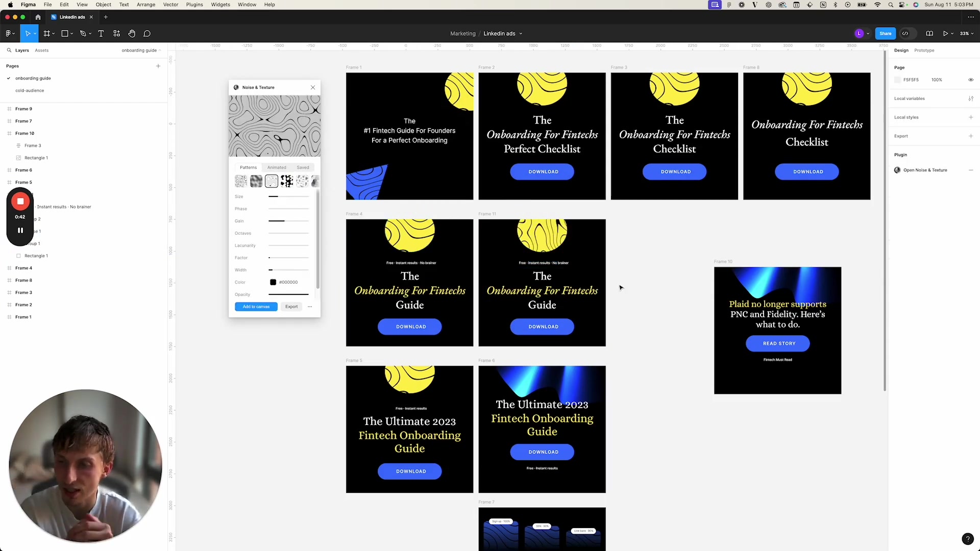The height and width of the screenshot is (551, 980).
Task: Click Add to canvas button
Action: coord(256,307)
